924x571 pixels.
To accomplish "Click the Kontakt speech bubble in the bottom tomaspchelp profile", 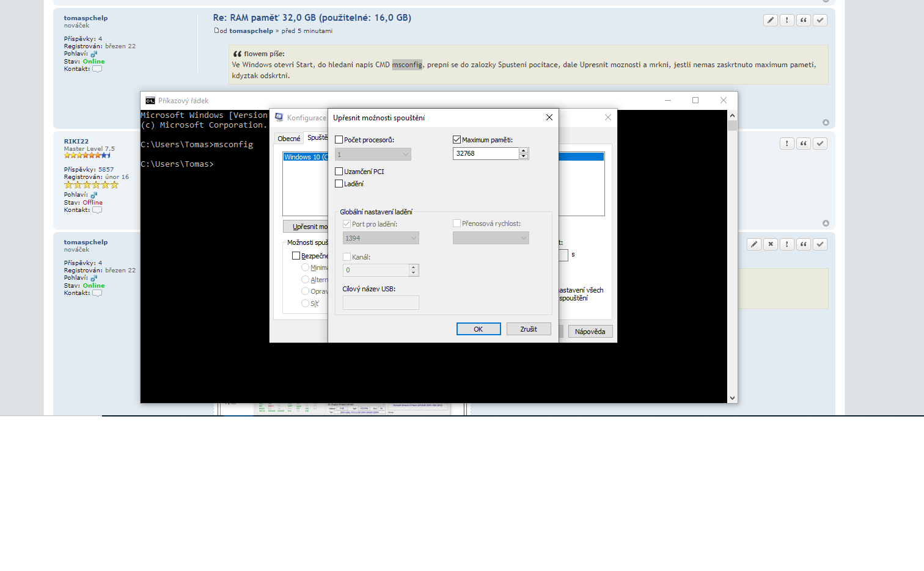I will tap(97, 293).
